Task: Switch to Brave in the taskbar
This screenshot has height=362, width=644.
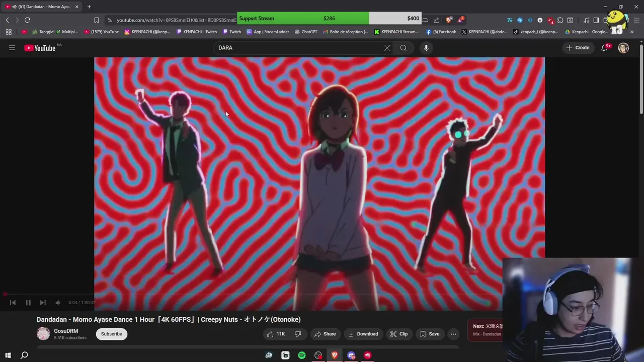Action: pos(335,355)
